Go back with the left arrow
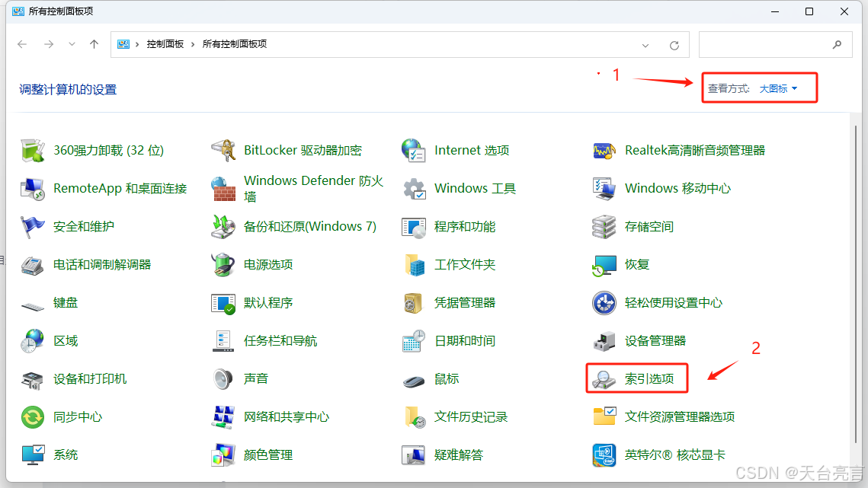The width and height of the screenshot is (868, 488). click(x=22, y=44)
